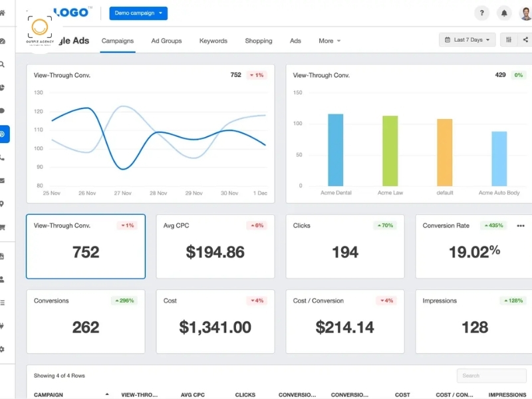This screenshot has width=532, height=399.
Task: Open the filter sliders icon beside Last 7 Days
Action: point(509,39)
